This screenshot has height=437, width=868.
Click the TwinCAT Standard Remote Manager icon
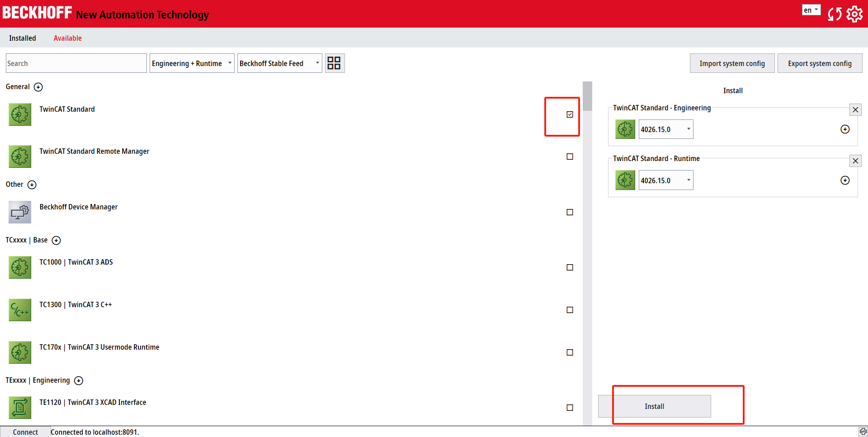[20, 156]
